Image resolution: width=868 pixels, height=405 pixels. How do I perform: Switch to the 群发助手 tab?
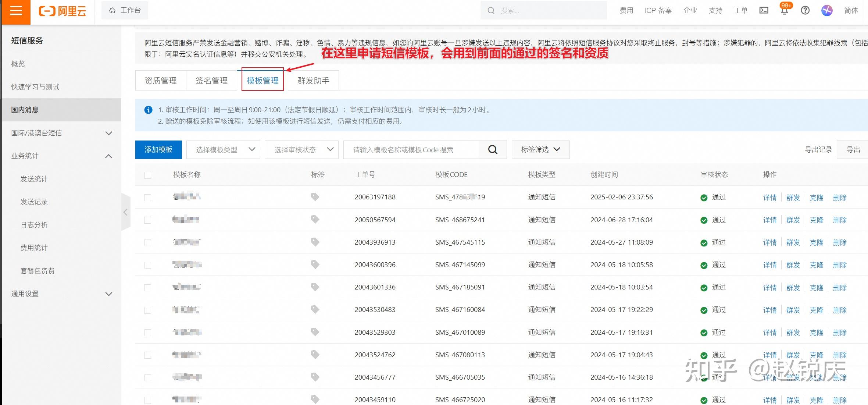point(314,80)
